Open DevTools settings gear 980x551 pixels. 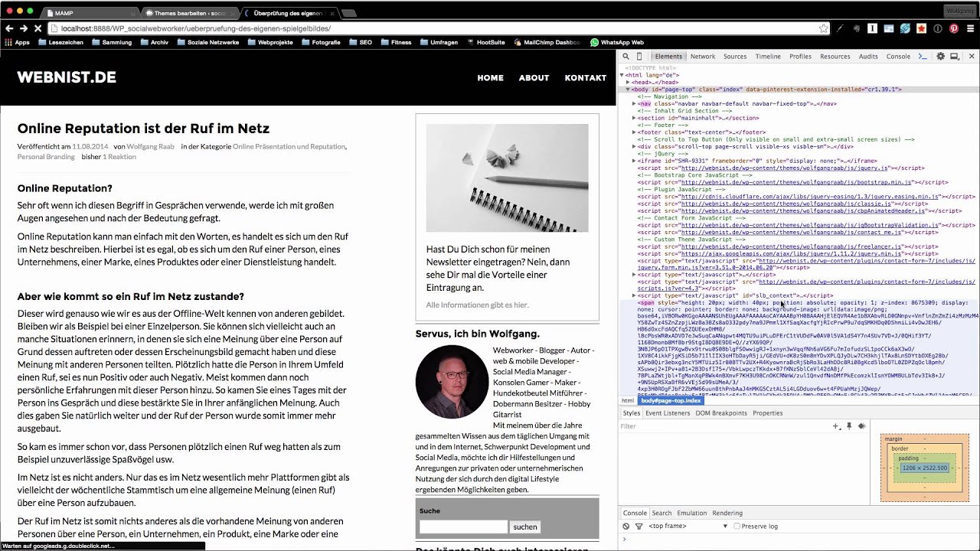click(x=941, y=57)
